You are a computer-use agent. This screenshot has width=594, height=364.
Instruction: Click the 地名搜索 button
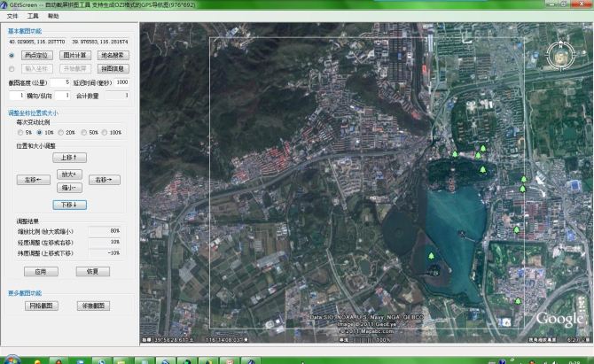(113, 55)
